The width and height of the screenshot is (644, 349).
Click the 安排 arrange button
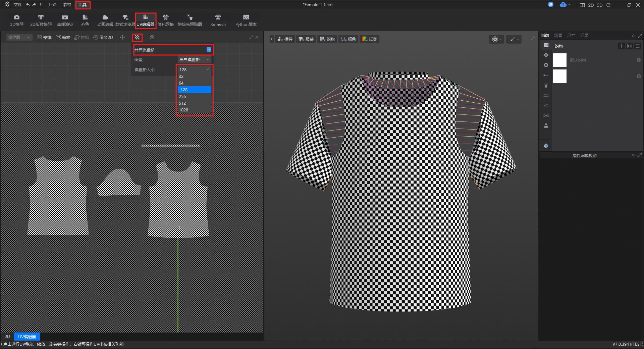(x=44, y=38)
